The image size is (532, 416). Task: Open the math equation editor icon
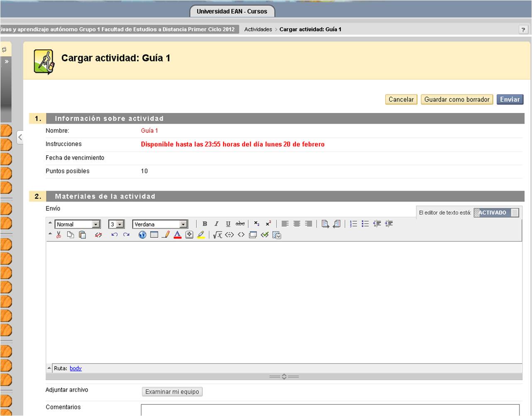tap(217, 235)
